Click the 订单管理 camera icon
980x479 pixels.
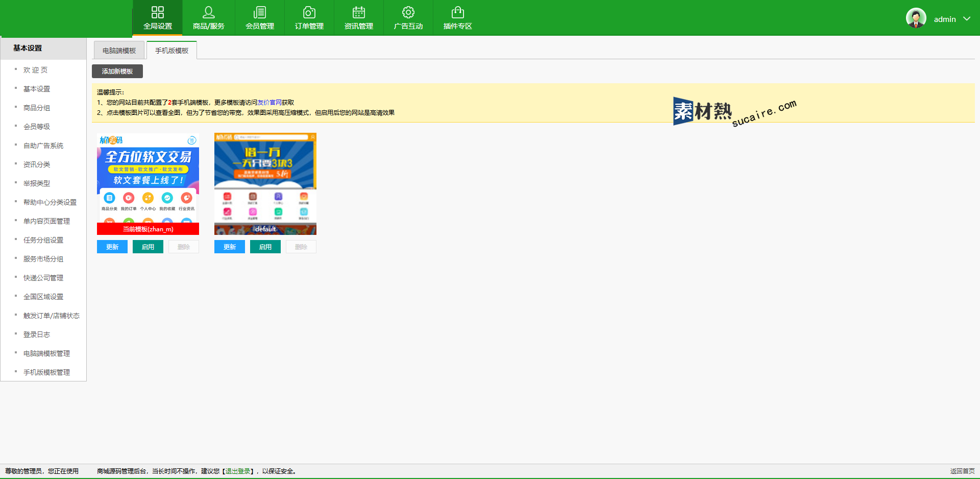309,12
